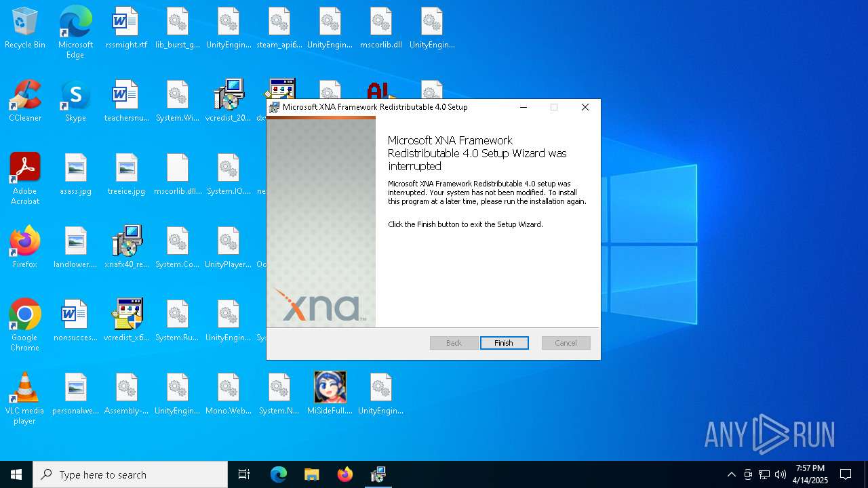Open File Explorer from taskbar
This screenshot has width=868, height=488.
[x=312, y=474]
